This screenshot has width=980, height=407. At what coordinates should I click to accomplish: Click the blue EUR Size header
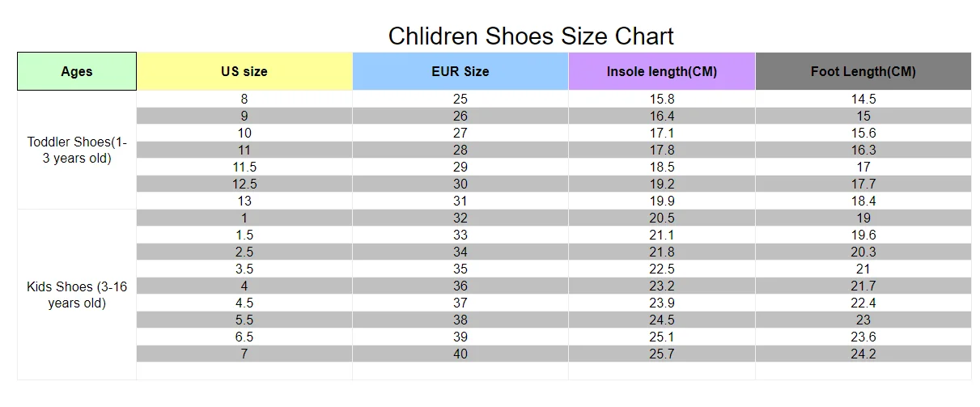point(460,71)
